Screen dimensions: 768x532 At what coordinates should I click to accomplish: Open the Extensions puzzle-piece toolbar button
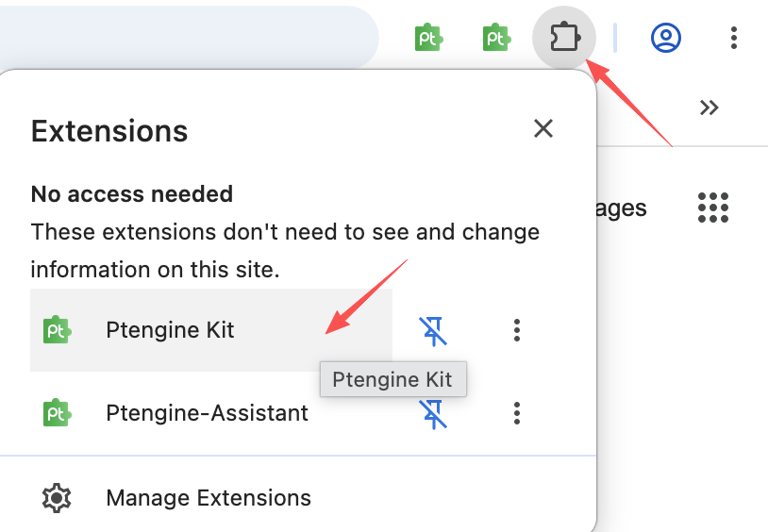[564, 37]
